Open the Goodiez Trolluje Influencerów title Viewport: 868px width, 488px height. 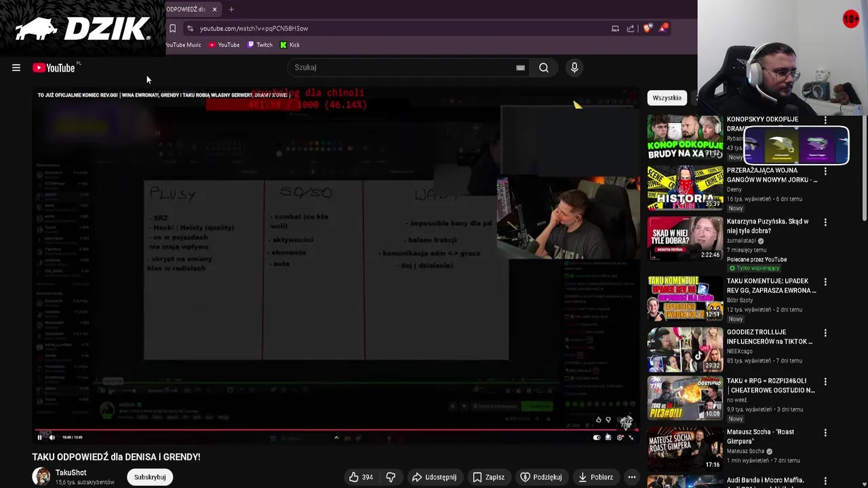coord(769,337)
